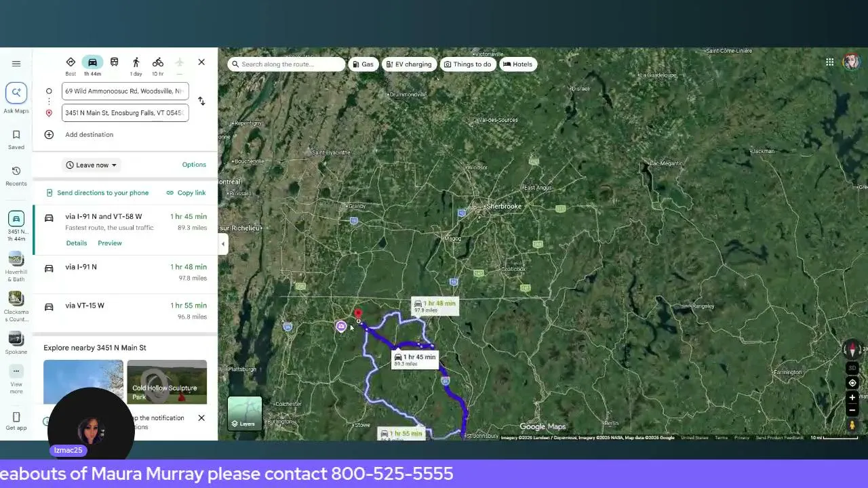Image resolution: width=868 pixels, height=488 pixels.
Task: Select the route via VT-15 W
Action: pyautogui.click(x=125, y=311)
